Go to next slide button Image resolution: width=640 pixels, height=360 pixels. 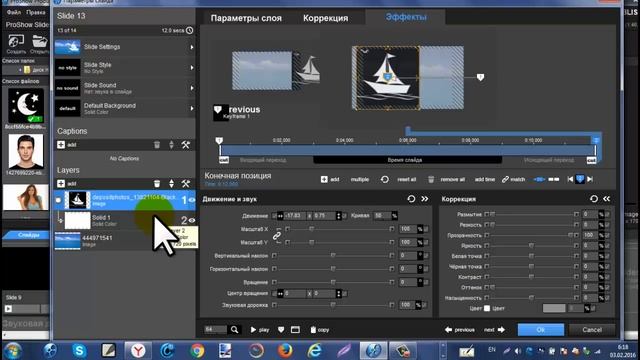pyautogui.click(x=494, y=329)
